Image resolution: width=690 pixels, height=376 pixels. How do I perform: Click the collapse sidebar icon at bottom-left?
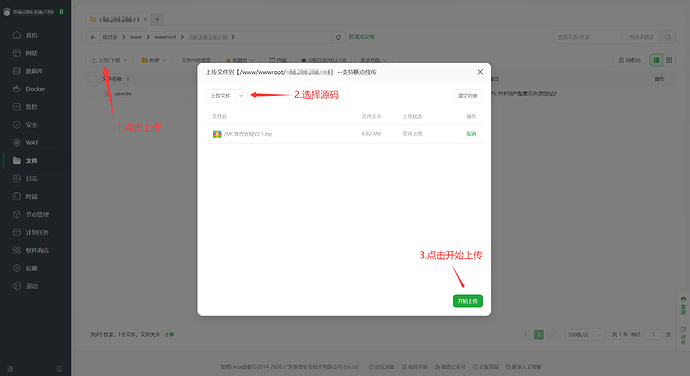[10, 369]
